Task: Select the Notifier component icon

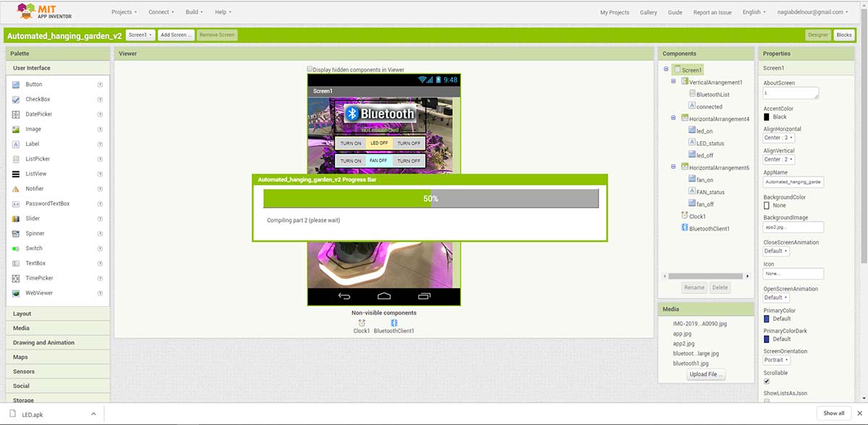Action: (x=17, y=189)
